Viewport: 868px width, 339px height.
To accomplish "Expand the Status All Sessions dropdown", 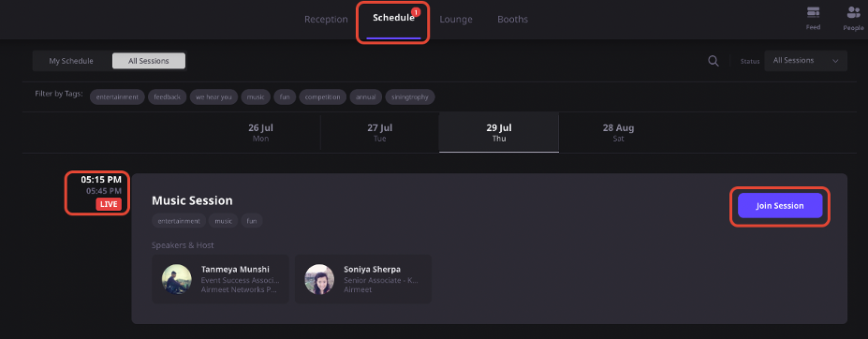I will click(x=805, y=61).
